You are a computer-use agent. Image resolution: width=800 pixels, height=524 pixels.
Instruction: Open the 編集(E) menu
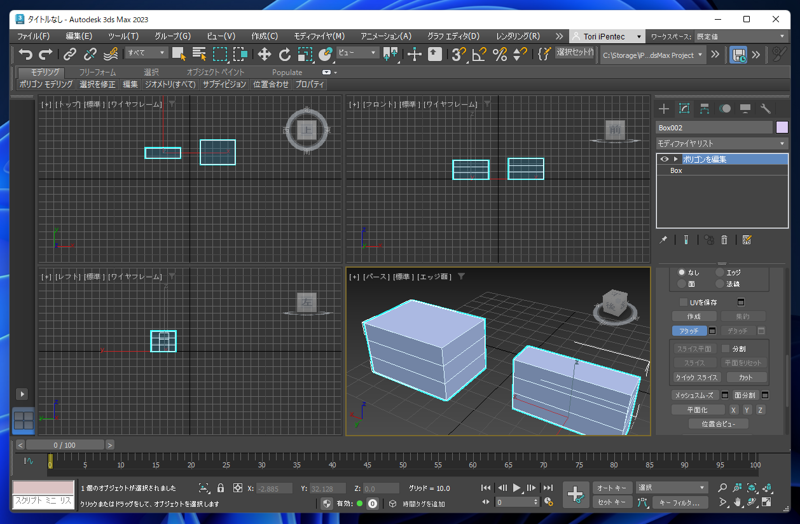pos(79,36)
